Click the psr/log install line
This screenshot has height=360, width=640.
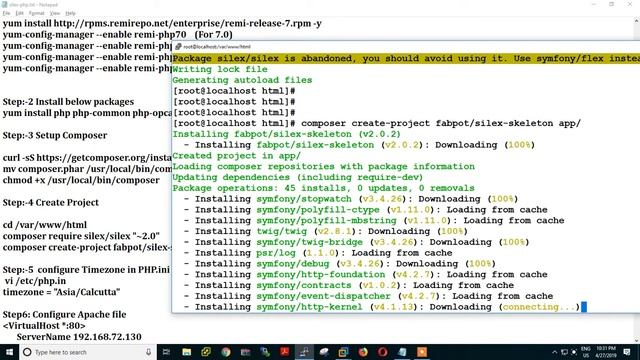318,253
